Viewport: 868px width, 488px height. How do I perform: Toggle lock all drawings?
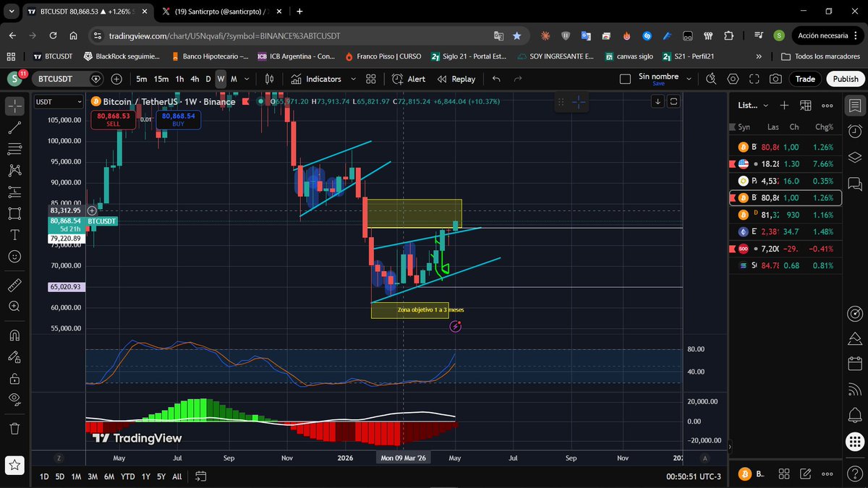coord(14,378)
